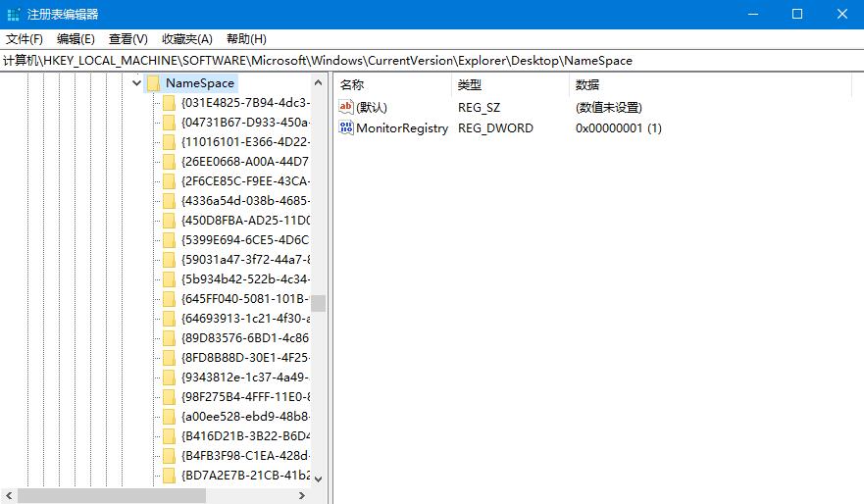
Task: Collapse the NameSpace tree node
Action: click(136, 83)
